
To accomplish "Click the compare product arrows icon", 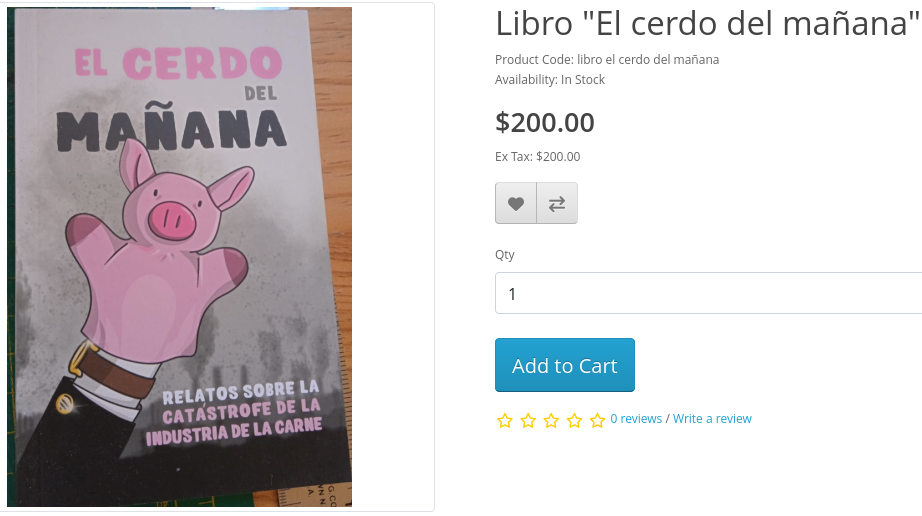I will point(557,203).
